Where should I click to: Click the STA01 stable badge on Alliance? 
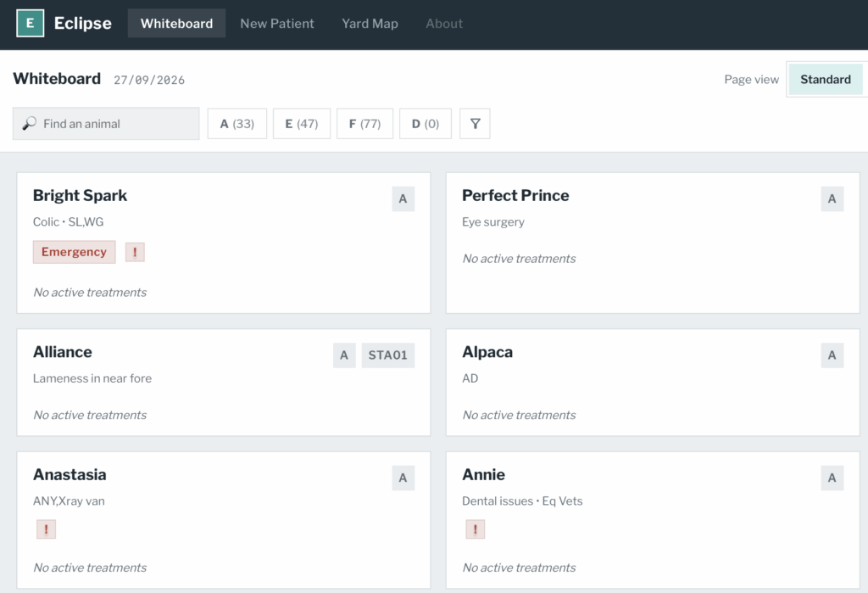(388, 355)
